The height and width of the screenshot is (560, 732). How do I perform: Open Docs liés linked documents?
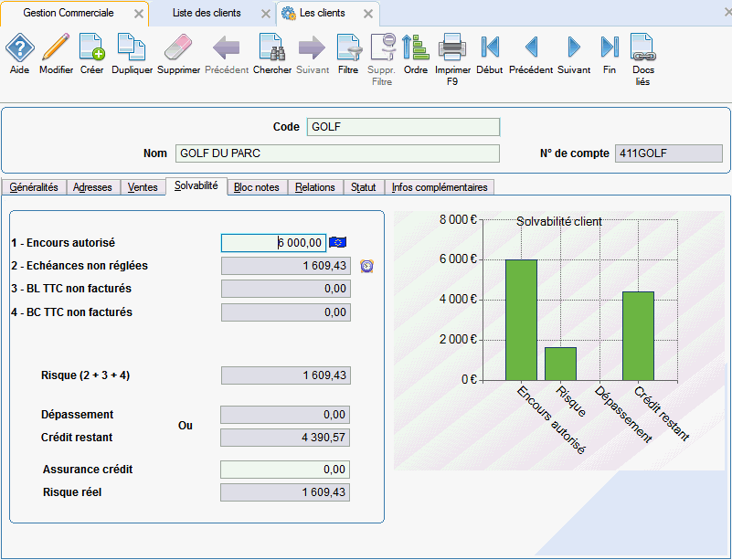(x=642, y=48)
